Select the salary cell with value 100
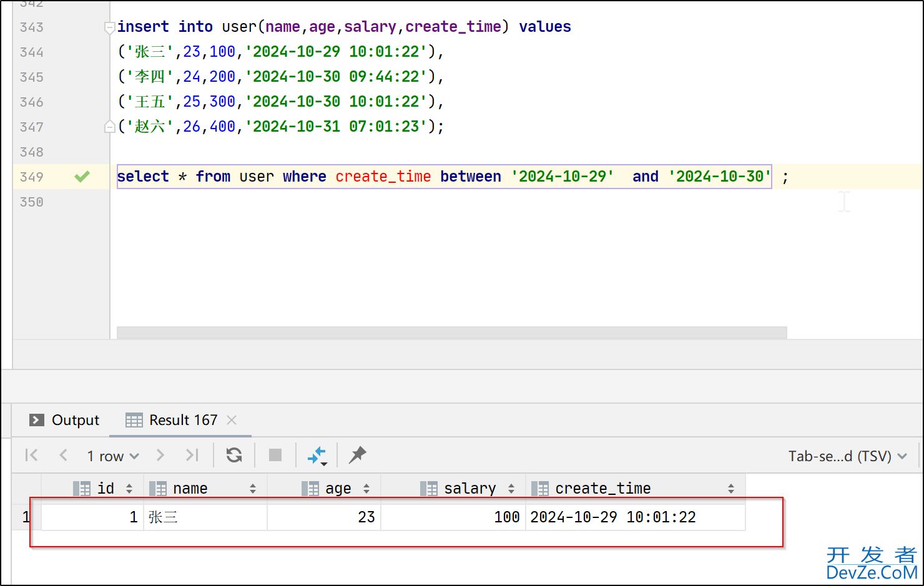The height and width of the screenshot is (586, 924). [x=453, y=517]
